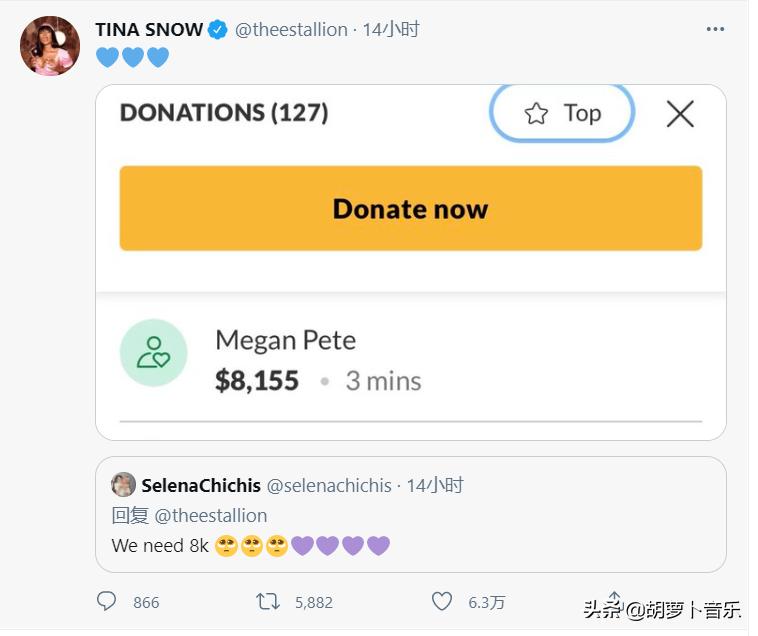Image resolution: width=758 pixels, height=636 pixels.
Task: Toggle the Top donations filter
Action: click(562, 113)
